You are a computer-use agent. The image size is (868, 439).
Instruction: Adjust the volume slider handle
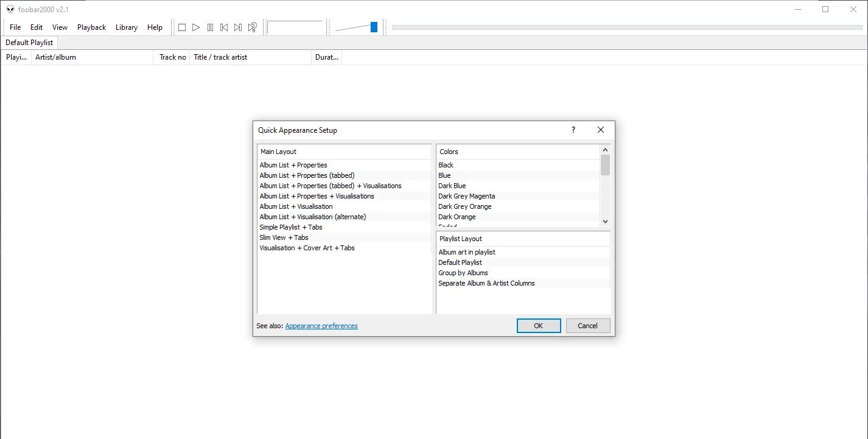point(374,27)
